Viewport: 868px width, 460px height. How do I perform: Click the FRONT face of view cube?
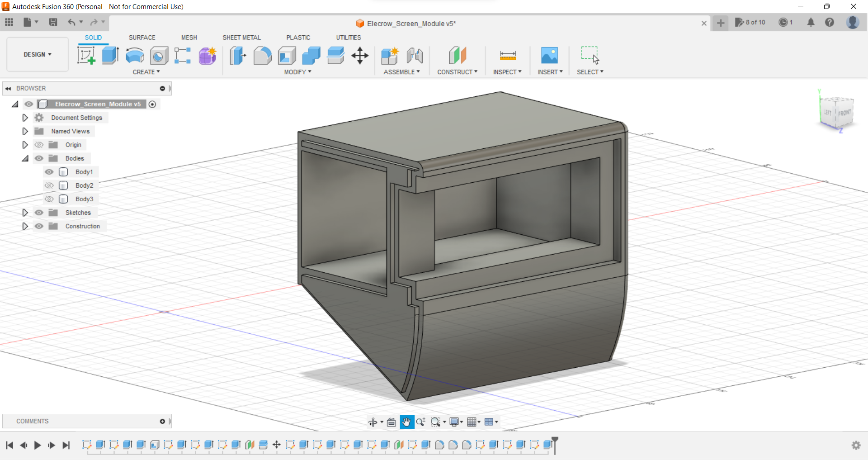point(844,113)
